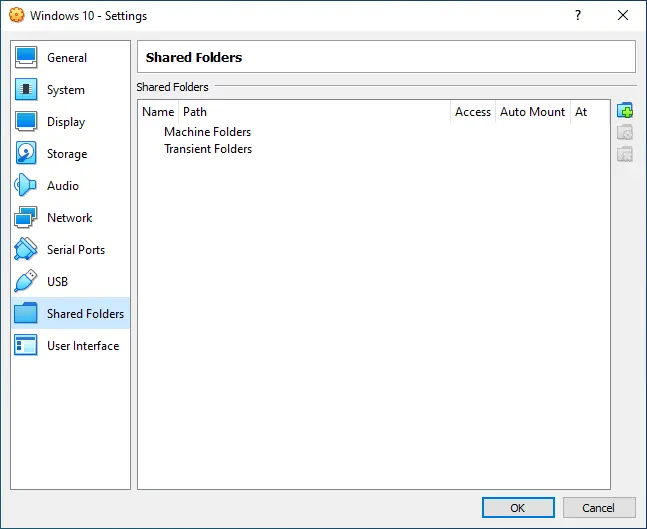Open the Audio speaker icon
Image resolution: width=647 pixels, height=529 pixels.
tap(25, 185)
